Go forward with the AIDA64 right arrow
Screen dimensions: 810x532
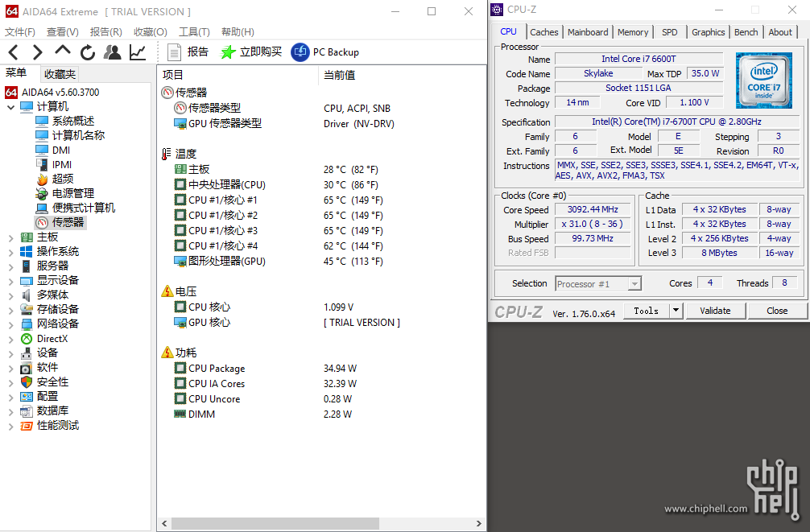tap(37, 52)
